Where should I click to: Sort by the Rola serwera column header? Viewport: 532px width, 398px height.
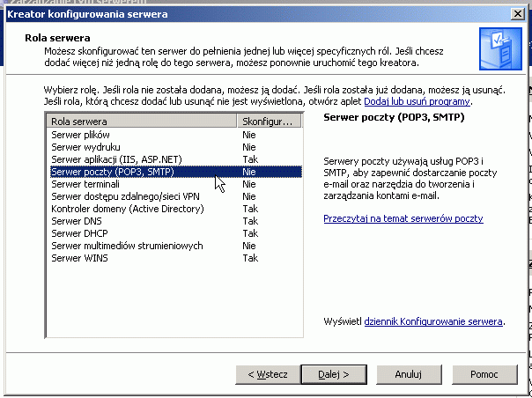coord(142,122)
